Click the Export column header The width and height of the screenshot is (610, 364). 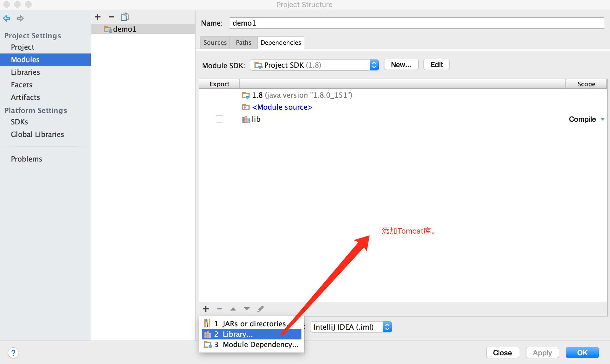click(220, 84)
